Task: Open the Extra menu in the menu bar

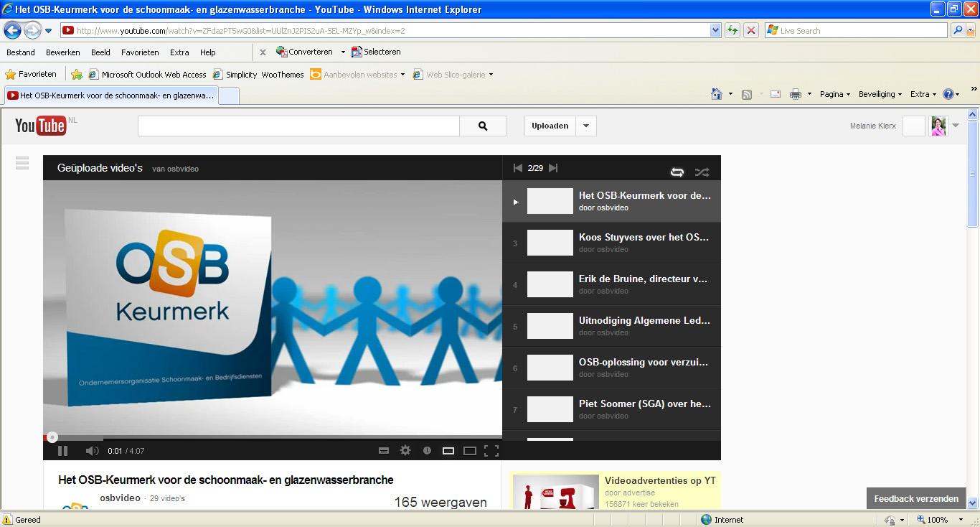Action: tap(179, 52)
